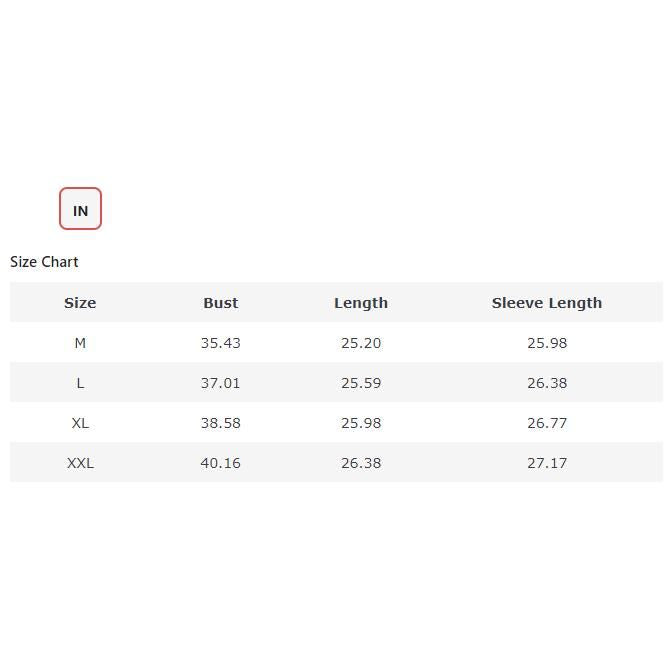Select the 40.16 bust measurement
Screen dimensions: 668x668
(220, 463)
